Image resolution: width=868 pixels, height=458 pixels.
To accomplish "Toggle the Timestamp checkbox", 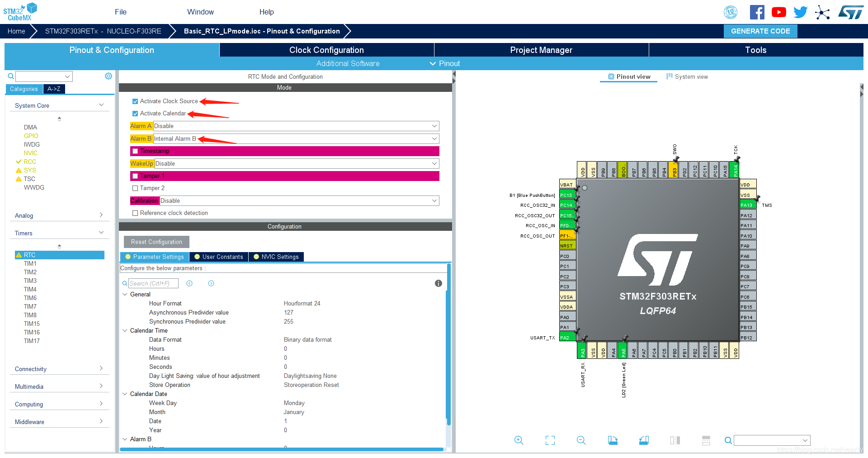I will click(135, 151).
